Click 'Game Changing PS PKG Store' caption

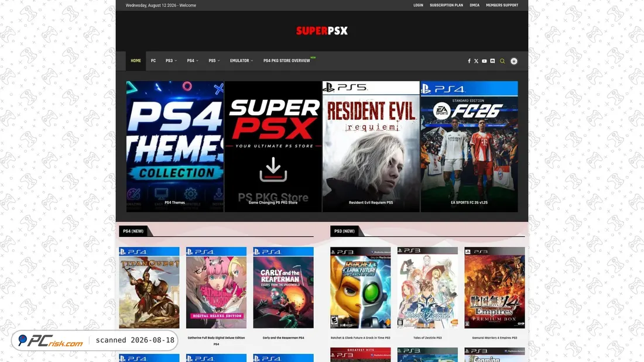pos(273,202)
